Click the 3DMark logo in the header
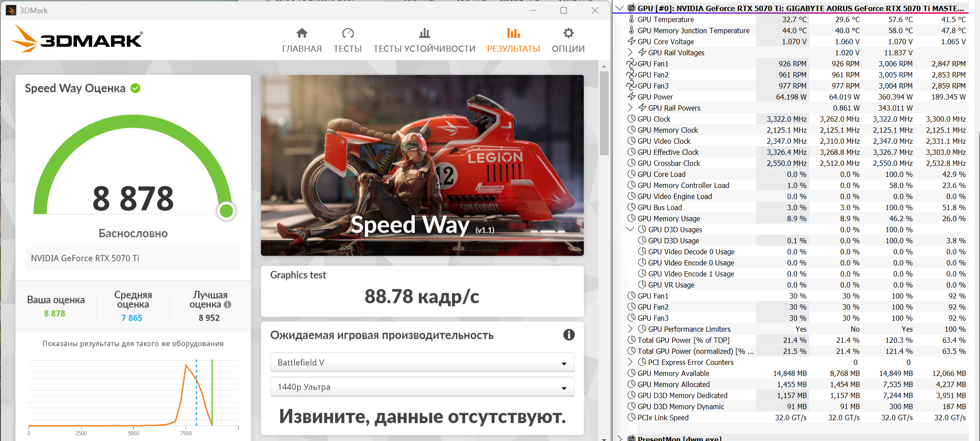This screenshot has height=441, width=980. pyautogui.click(x=77, y=38)
